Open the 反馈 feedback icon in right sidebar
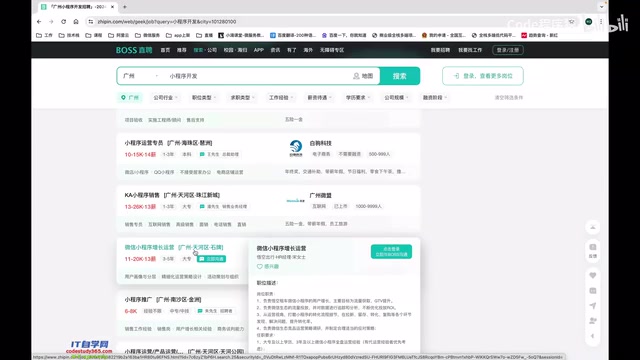Image resolution: width=640 pixels, height=360 pixels. [x=593, y=251]
